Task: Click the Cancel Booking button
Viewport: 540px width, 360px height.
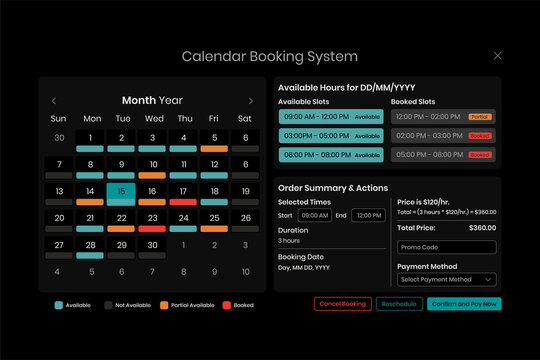Action: (343, 304)
